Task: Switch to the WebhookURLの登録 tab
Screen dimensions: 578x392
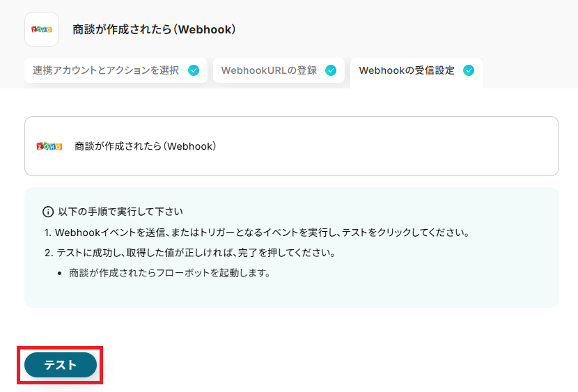Action: pyautogui.click(x=279, y=70)
